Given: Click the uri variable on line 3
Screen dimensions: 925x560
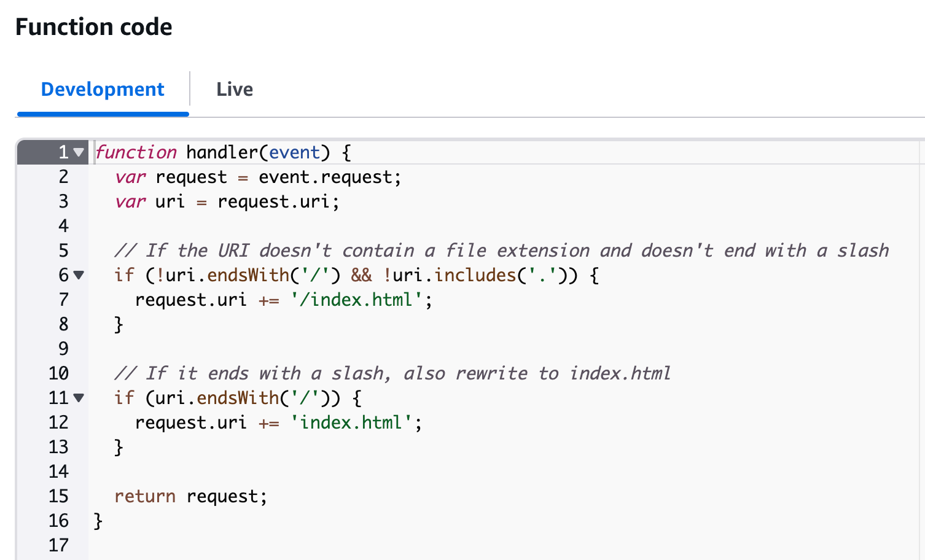Looking at the screenshot, I should click(x=169, y=201).
